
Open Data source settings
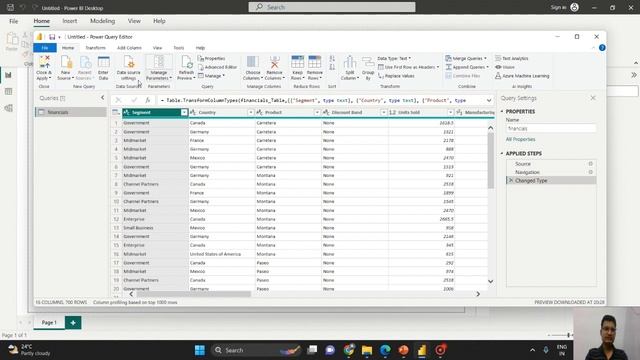128,68
